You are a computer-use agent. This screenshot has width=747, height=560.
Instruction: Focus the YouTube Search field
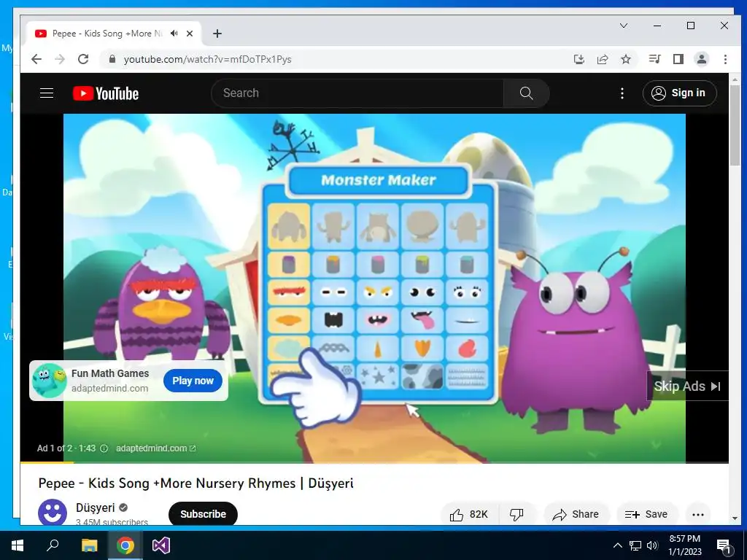click(x=357, y=93)
